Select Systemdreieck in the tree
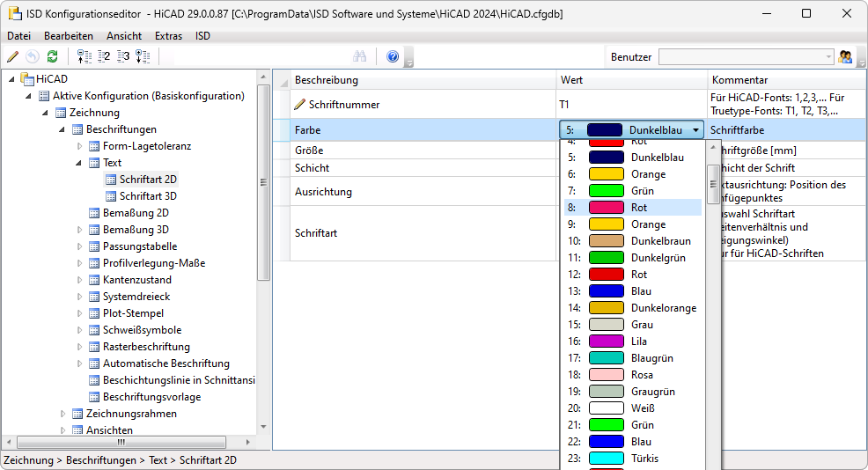Viewport: 868px width, 470px height. tap(136, 297)
